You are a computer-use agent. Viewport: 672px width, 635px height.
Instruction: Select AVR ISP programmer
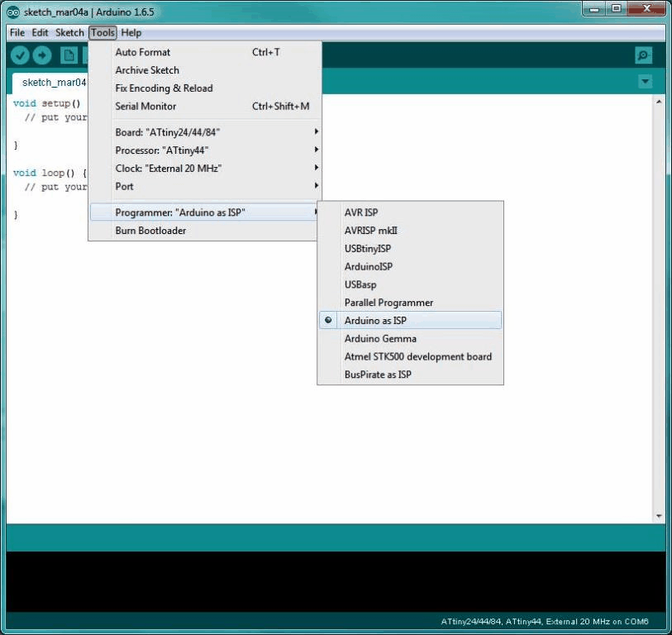click(x=410, y=212)
